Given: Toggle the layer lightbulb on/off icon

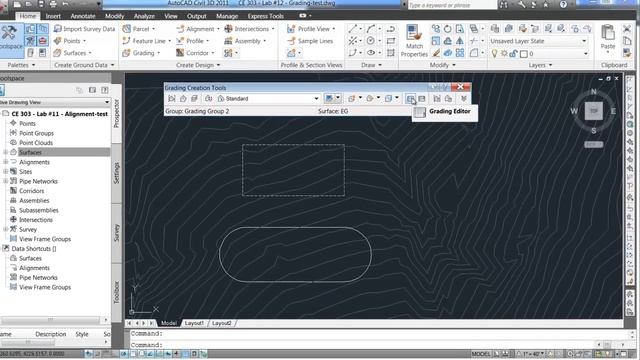Looking at the screenshot, I should coord(494,53).
